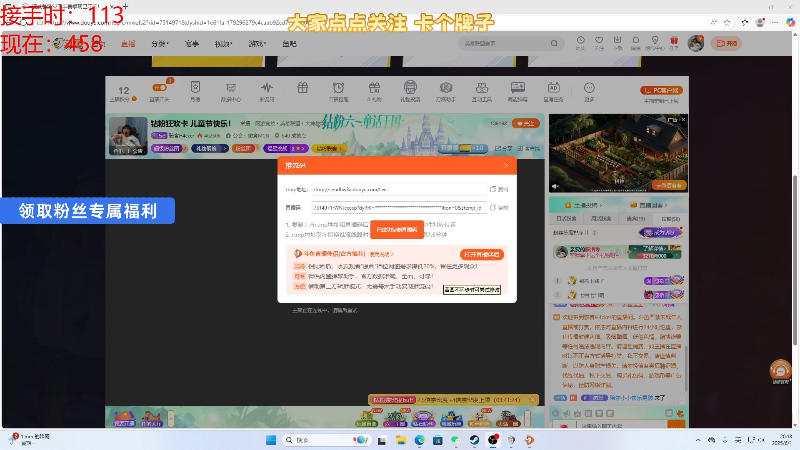Switch to the third ranking tab
Screen dimensions: 800x450
click(636, 218)
